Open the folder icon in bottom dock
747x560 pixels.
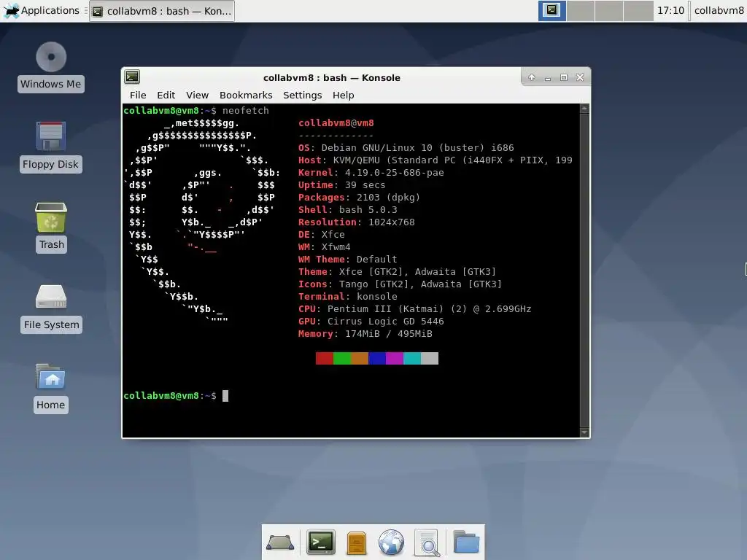pyautogui.click(x=466, y=542)
